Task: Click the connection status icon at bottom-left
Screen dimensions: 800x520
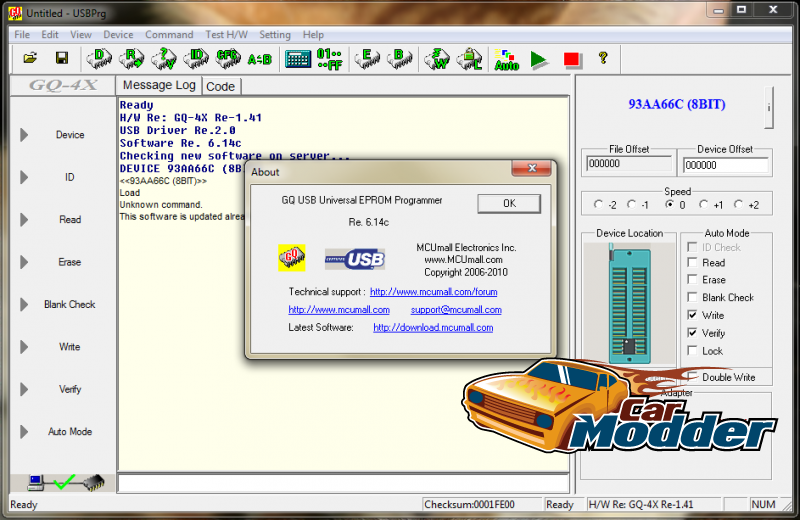Action: coord(66,482)
